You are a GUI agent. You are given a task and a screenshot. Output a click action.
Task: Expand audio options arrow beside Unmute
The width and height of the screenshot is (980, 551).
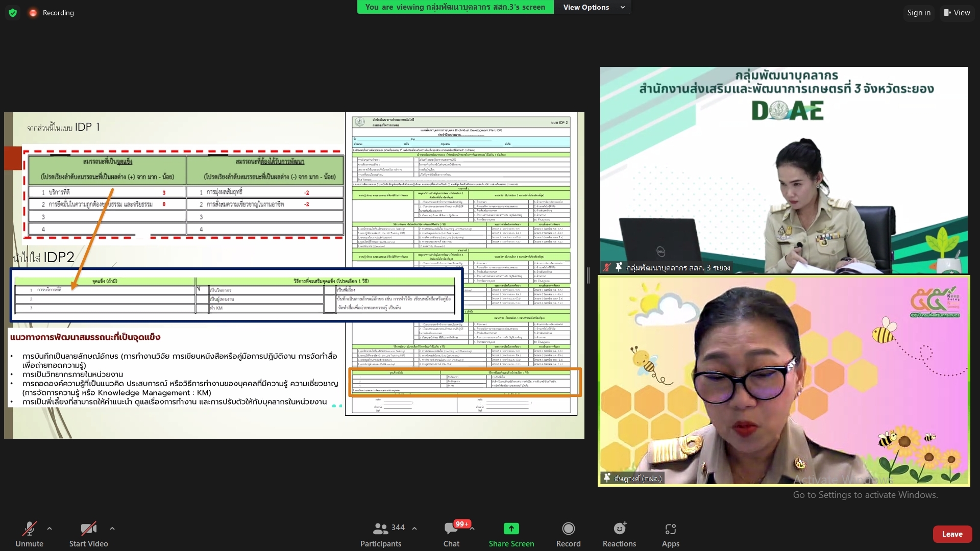tap(50, 529)
